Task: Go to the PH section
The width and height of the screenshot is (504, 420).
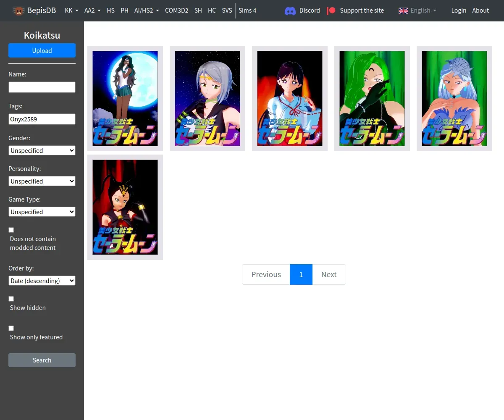Action: [124, 10]
